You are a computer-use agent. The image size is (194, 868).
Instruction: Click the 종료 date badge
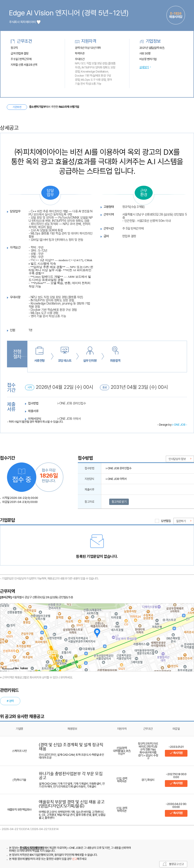pos(105,387)
